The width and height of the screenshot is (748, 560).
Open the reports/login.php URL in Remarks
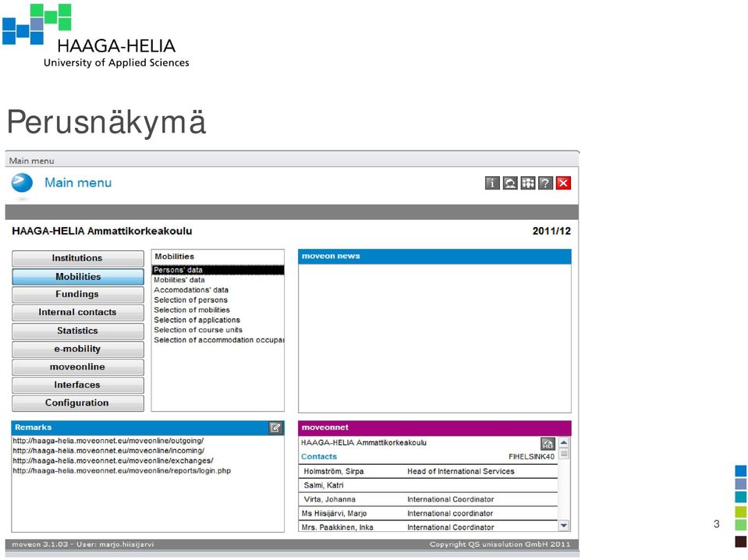(122, 471)
